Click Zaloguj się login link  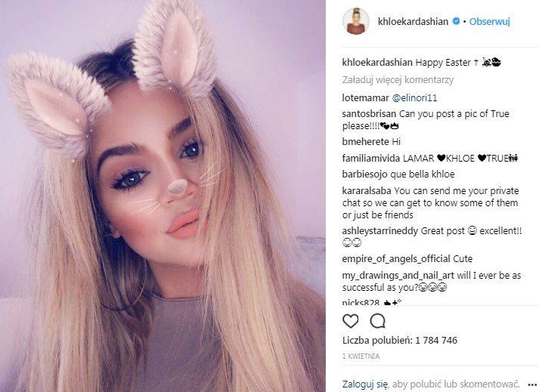tap(364, 384)
